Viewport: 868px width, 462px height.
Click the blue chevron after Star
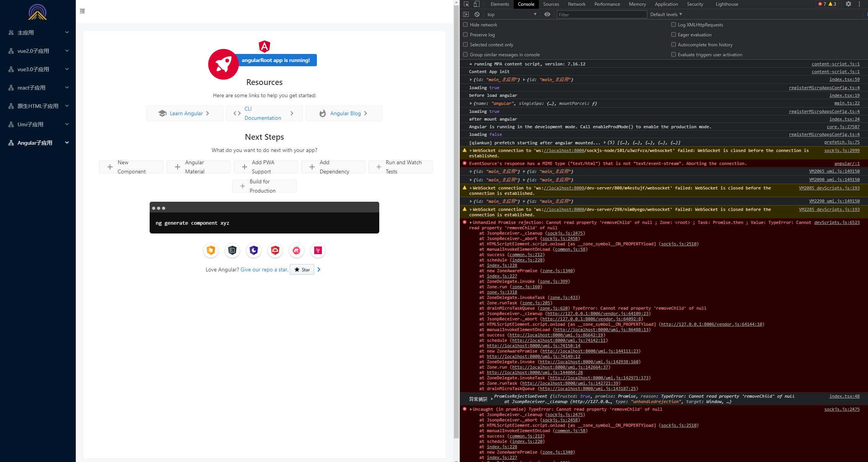click(319, 269)
